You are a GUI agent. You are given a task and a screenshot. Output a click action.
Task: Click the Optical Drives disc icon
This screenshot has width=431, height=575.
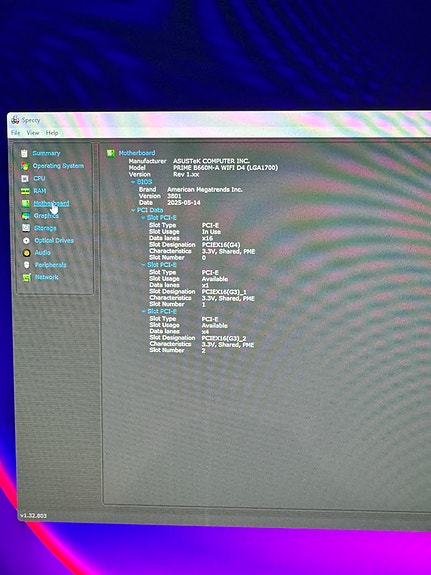pyautogui.click(x=26, y=240)
